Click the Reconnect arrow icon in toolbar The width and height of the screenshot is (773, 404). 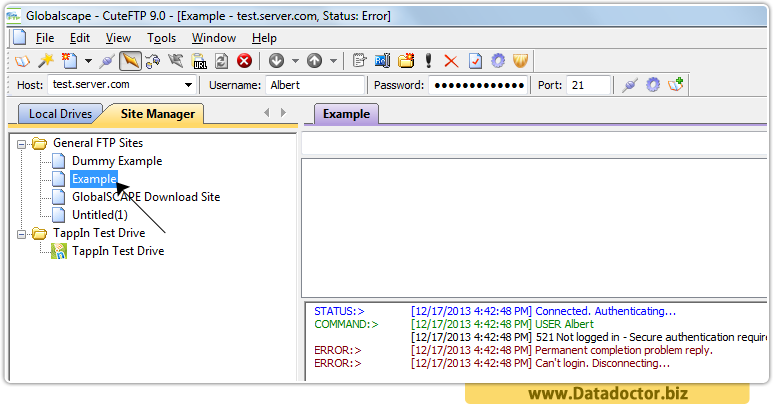coord(176,61)
